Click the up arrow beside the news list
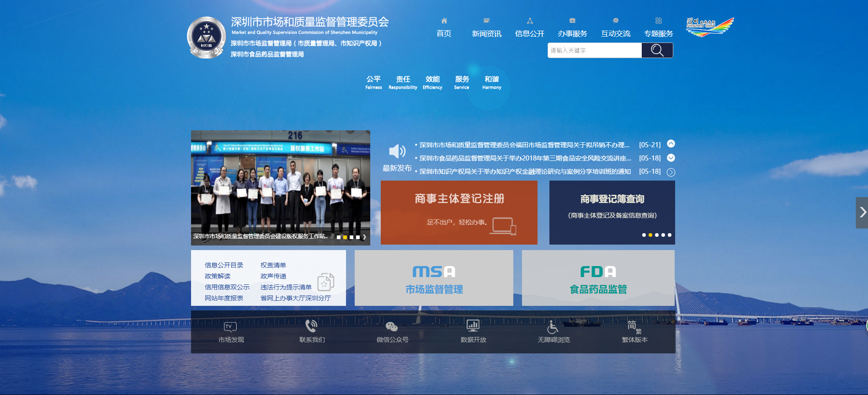 (671, 144)
